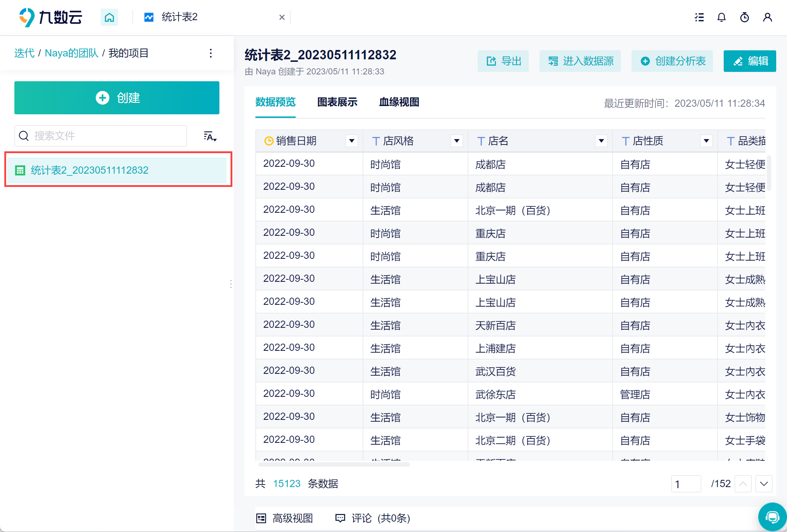The image size is (787, 532).
Task: Click 创建分析表 button
Action: tap(672, 61)
